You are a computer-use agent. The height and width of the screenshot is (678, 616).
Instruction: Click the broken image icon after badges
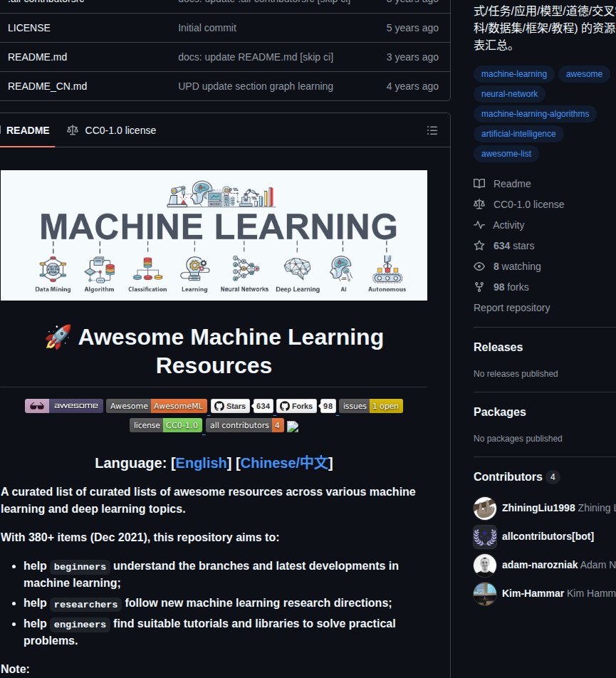pyautogui.click(x=293, y=427)
